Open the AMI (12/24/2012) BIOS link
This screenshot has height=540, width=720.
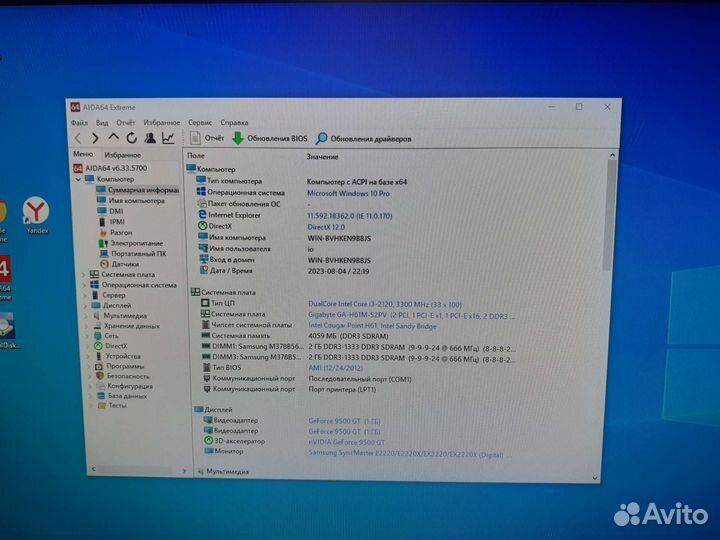tap(336, 368)
